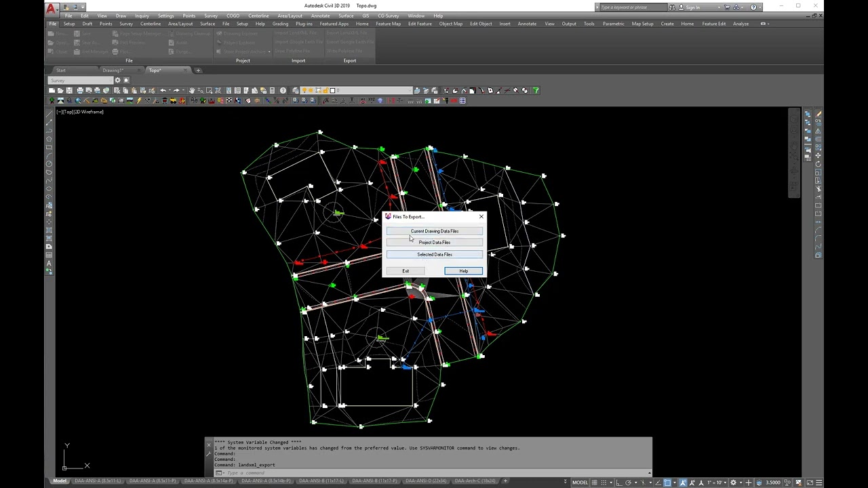The height and width of the screenshot is (488, 868).
Task: Click Current Drawing Data Files button
Action: 435,231
